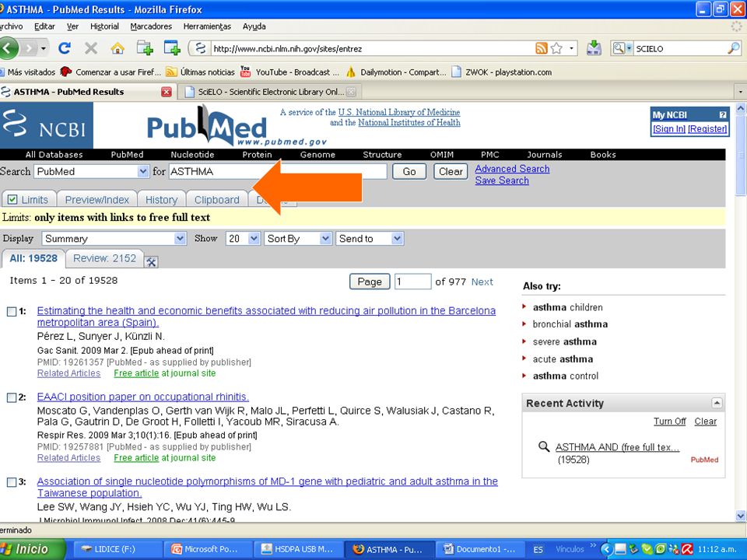Toggle the Limits checkbox
This screenshot has width=747, height=560.
(x=12, y=200)
